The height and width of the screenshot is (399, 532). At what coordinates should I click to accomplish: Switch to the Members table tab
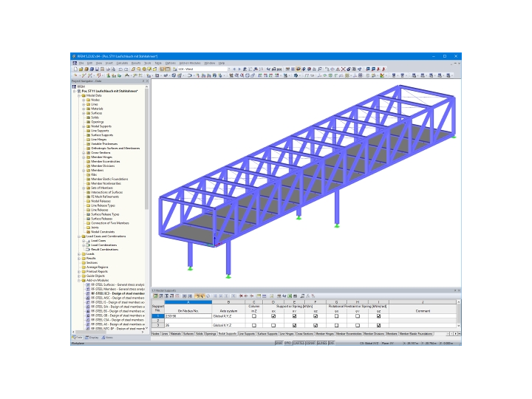(392, 334)
